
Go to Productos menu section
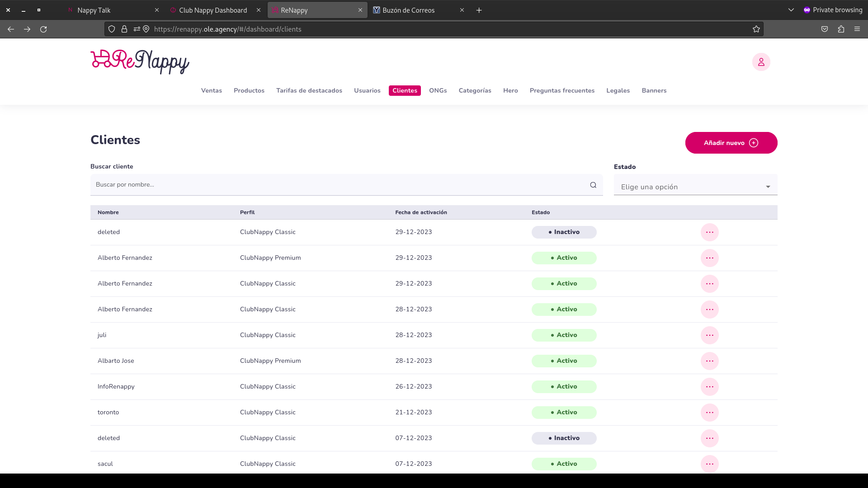point(249,91)
